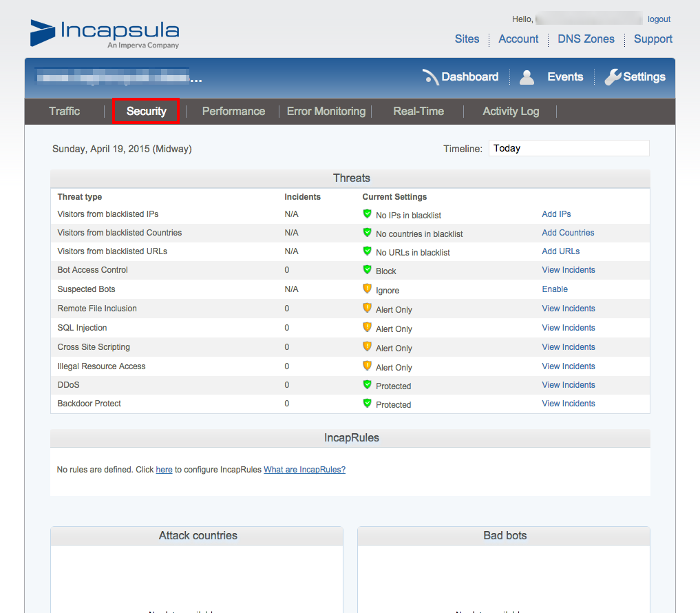700x613 pixels.
Task: Go to the Real-Time tab
Action: point(418,111)
